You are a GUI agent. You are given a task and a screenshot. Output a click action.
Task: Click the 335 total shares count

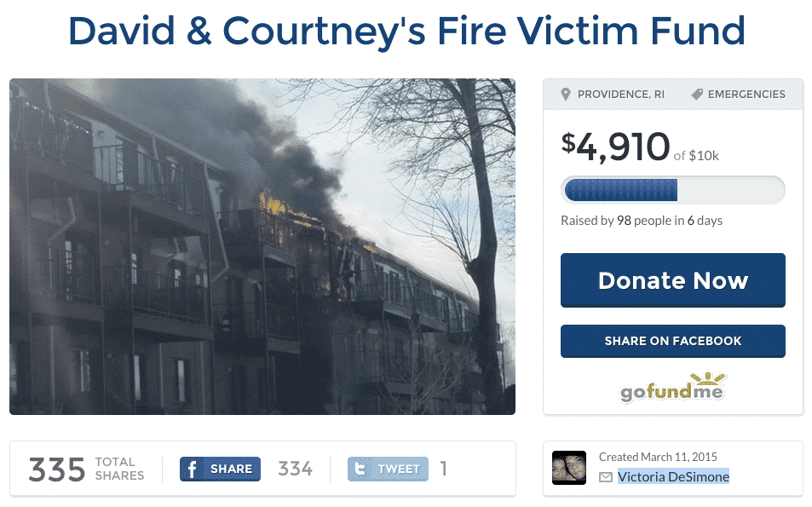(x=56, y=470)
